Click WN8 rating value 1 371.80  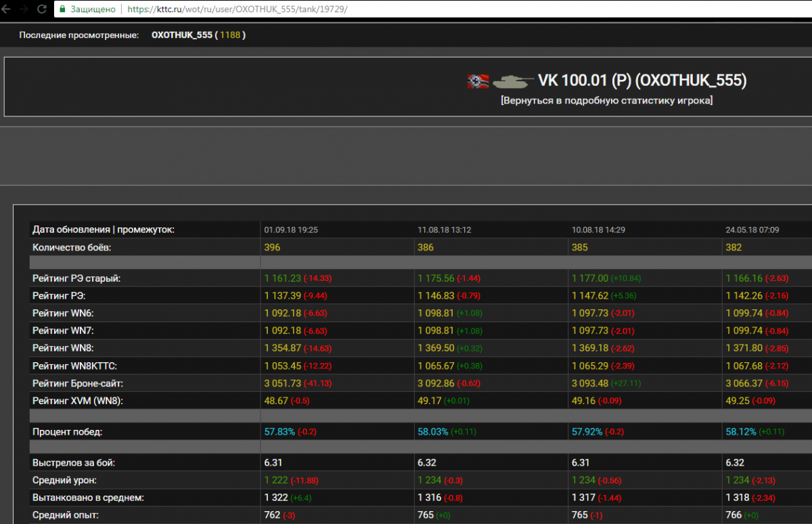744,348
